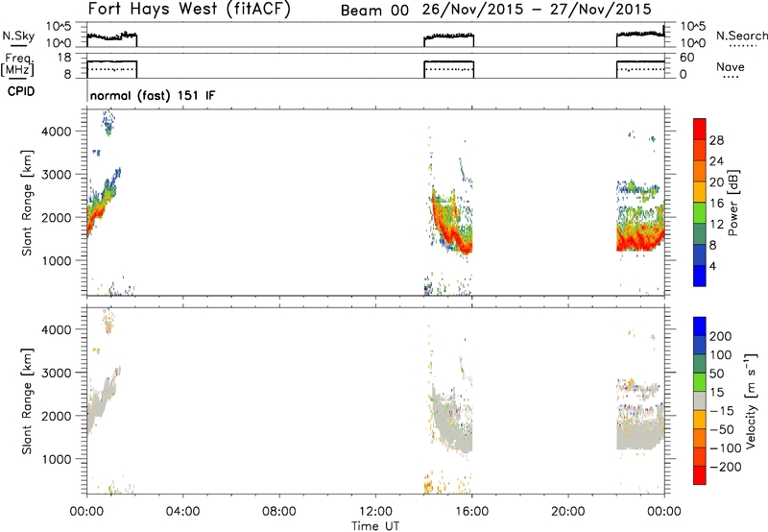Click the 'Nave' legend label
This screenshot has width=768, height=532.
(x=730, y=66)
